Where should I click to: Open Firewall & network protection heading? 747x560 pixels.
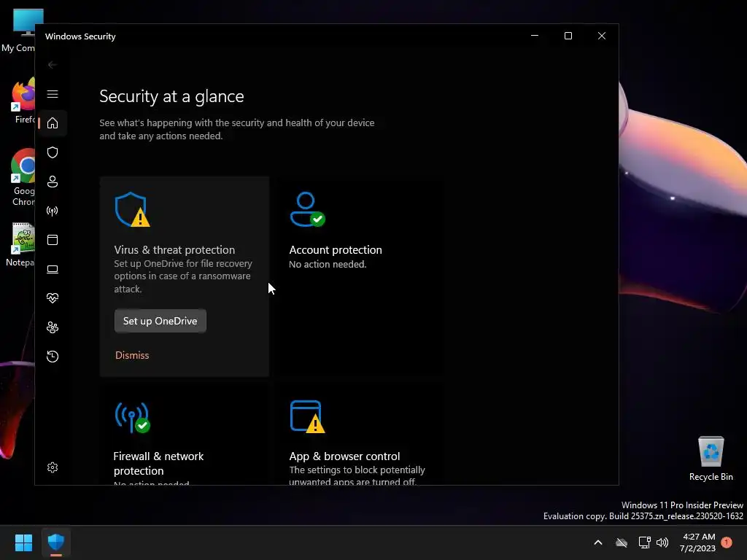158,463
